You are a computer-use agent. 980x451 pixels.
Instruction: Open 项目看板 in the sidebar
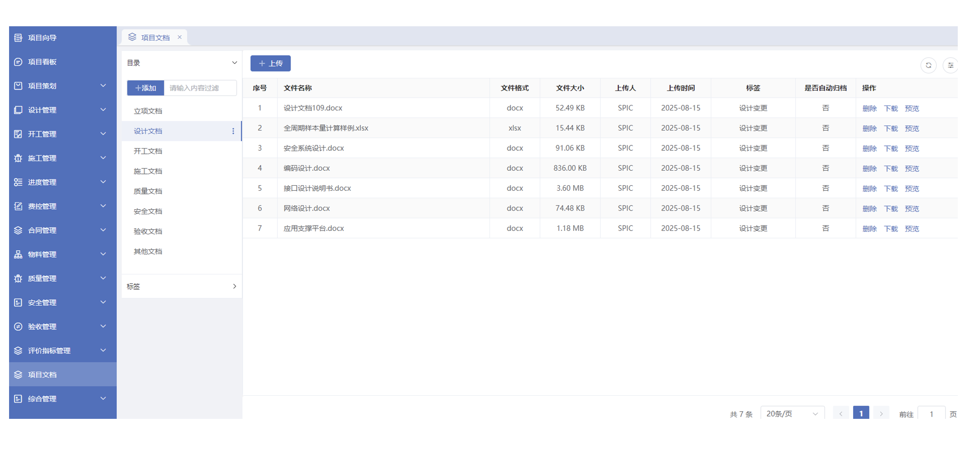(42, 62)
